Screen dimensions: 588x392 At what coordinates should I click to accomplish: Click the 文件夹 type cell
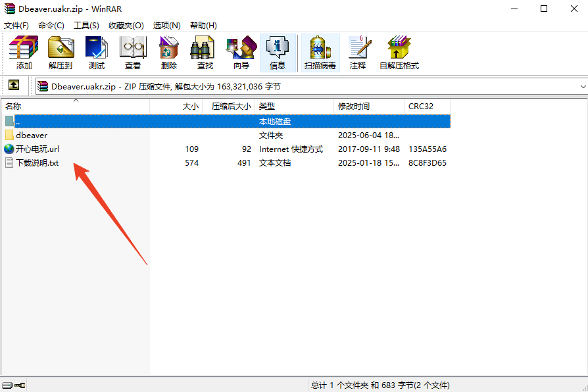271,135
